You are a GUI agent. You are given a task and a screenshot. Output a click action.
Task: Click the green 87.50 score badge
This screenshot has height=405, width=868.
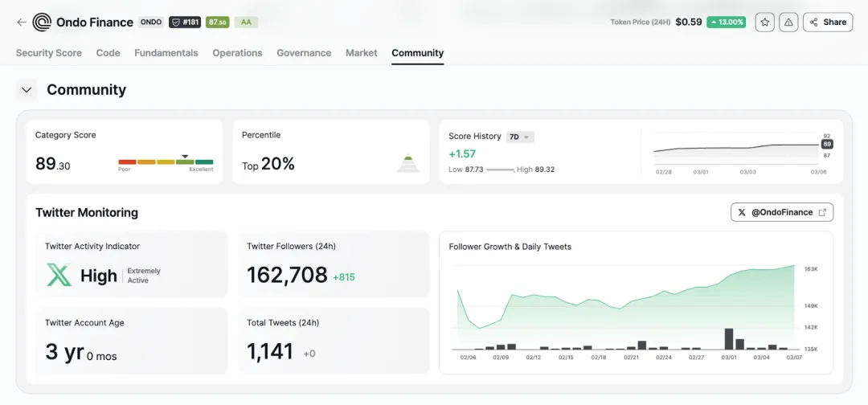pos(217,22)
